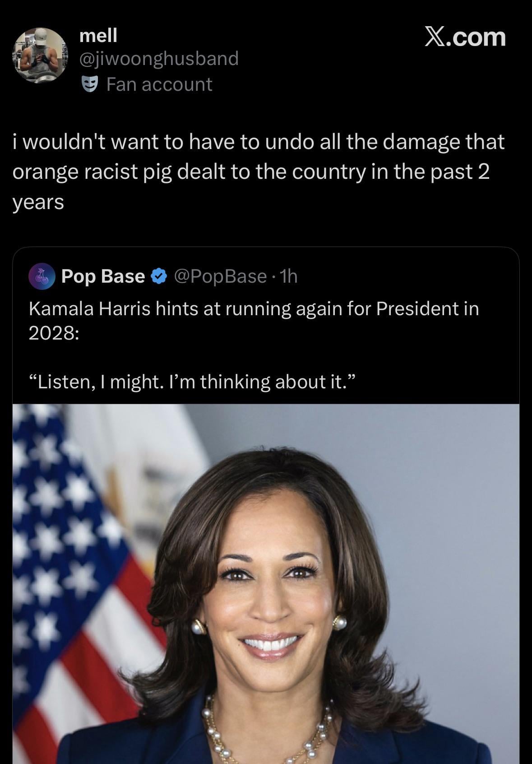The height and width of the screenshot is (764, 532).
Task: Click the X.com watermark logo
Action: [x=465, y=37]
